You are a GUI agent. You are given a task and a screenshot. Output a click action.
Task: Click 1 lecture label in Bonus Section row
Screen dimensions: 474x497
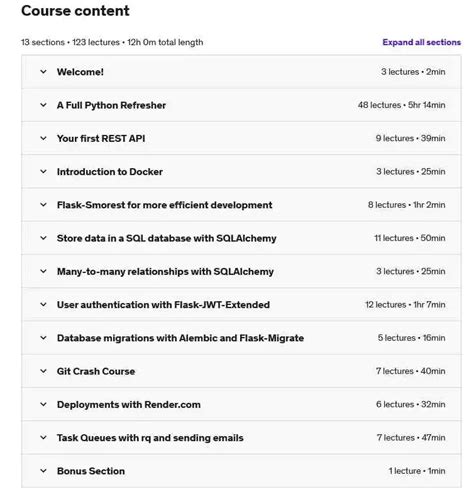(x=405, y=471)
